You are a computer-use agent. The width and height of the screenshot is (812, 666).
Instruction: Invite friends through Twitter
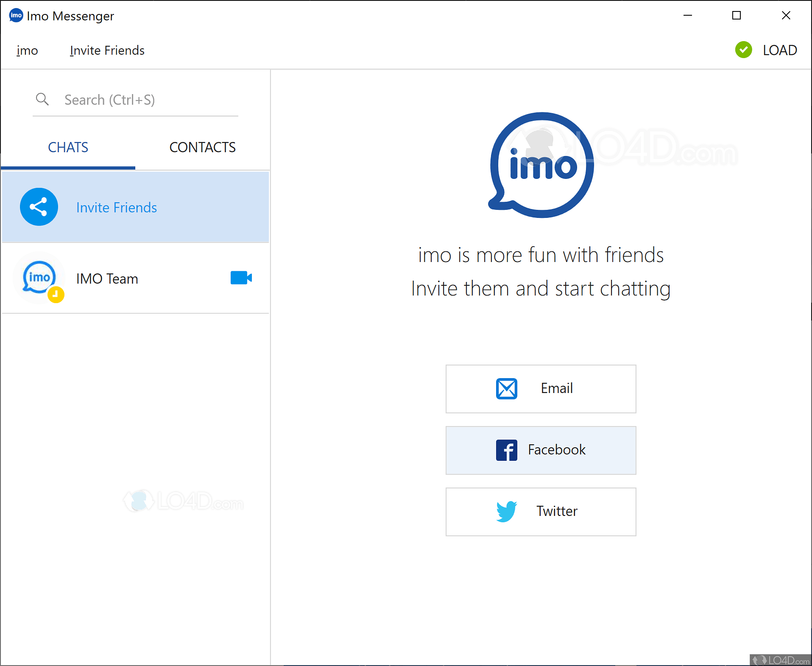point(541,511)
